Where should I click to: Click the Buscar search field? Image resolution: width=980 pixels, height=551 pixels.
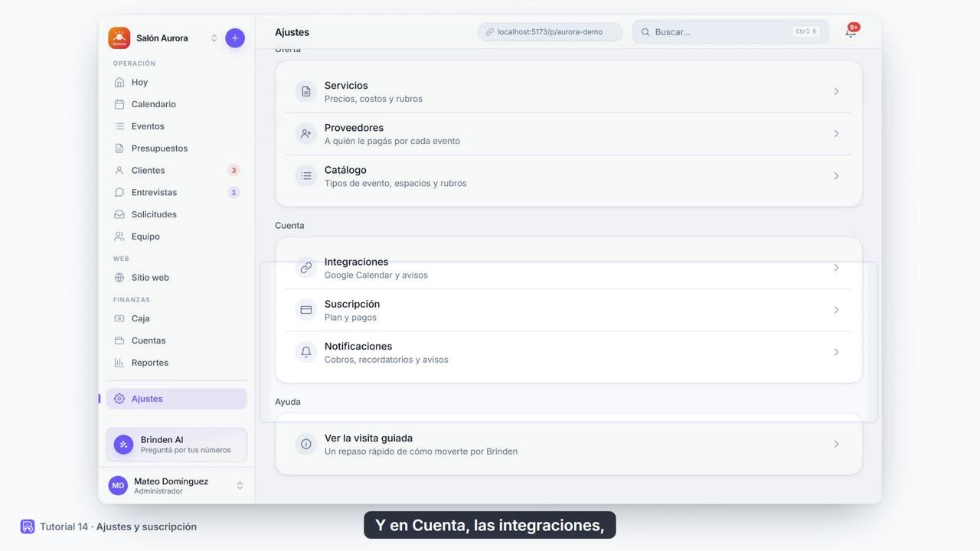(x=730, y=32)
